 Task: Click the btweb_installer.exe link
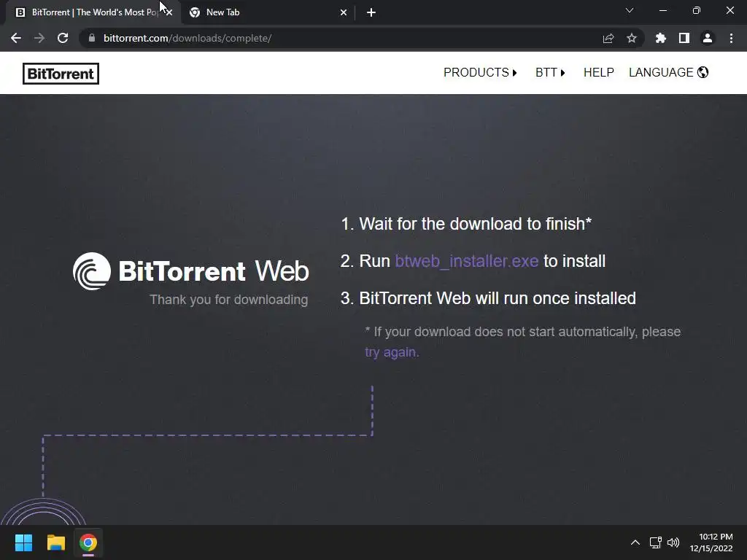[466, 261]
